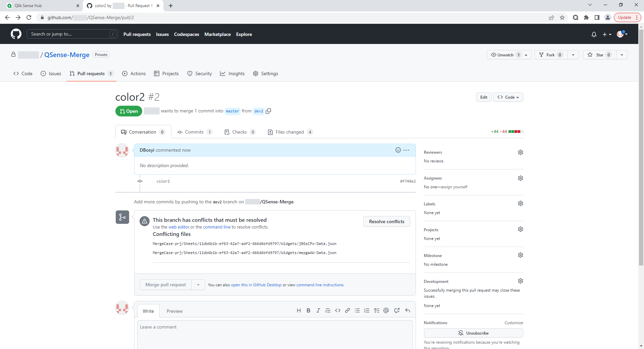Viewport: 644px width, 349px height.
Task: Open Reviewers gear settings
Action: pos(520,152)
